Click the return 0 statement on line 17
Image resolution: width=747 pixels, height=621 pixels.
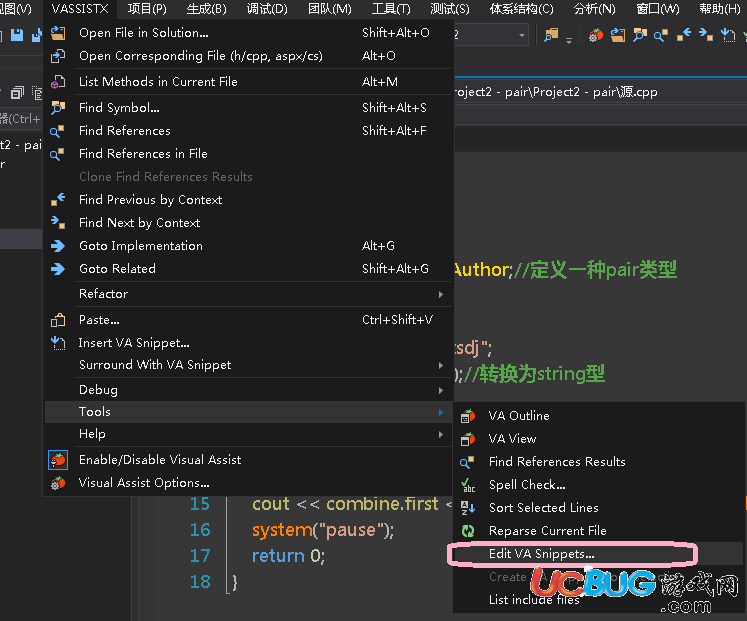[x=288, y=556]
